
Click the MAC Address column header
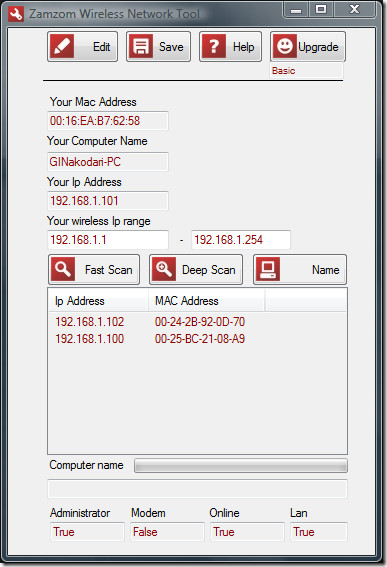207,301
